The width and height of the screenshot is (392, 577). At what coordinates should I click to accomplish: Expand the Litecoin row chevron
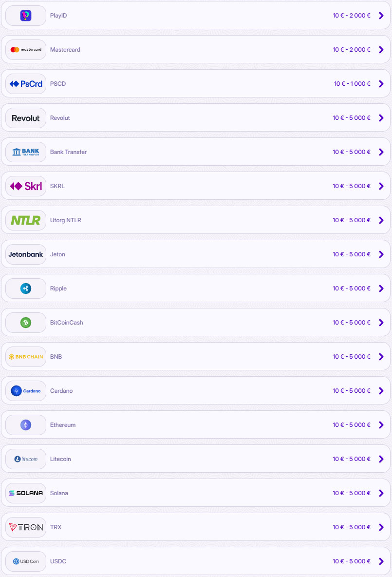(381, 459)
